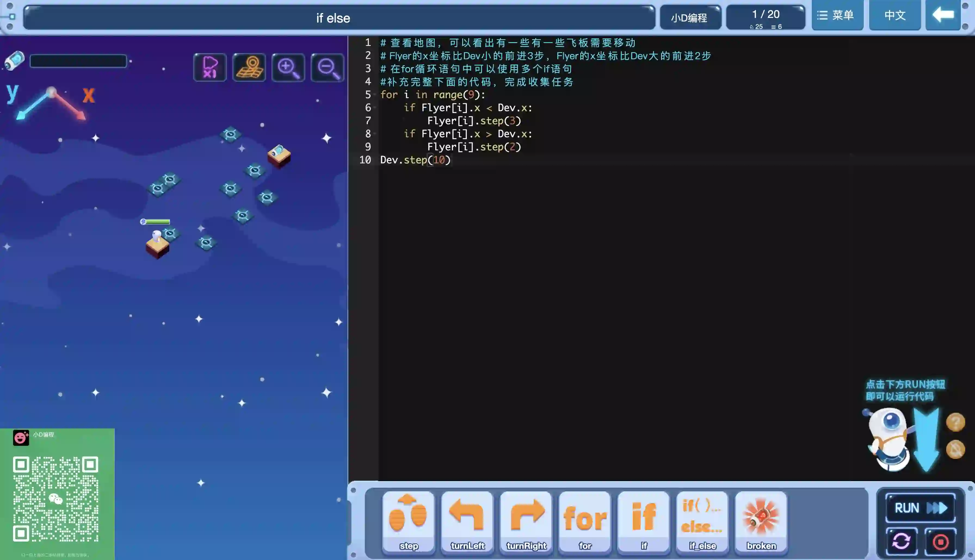Viewport: 975px width, 560px height.
Task: Toggle the mute notification bell
Action: [x=955, y=449]
